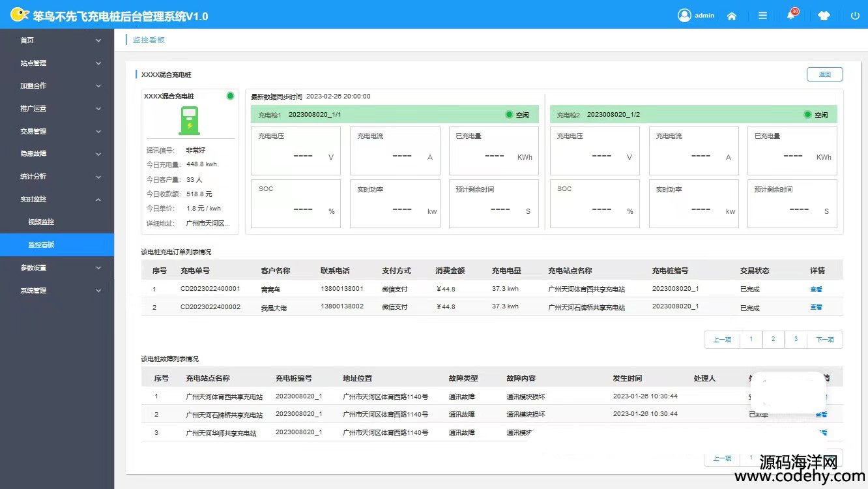Click phone number 13800138001
The height and width of the screenshot is (489, 868).
(x=342, y=288)
